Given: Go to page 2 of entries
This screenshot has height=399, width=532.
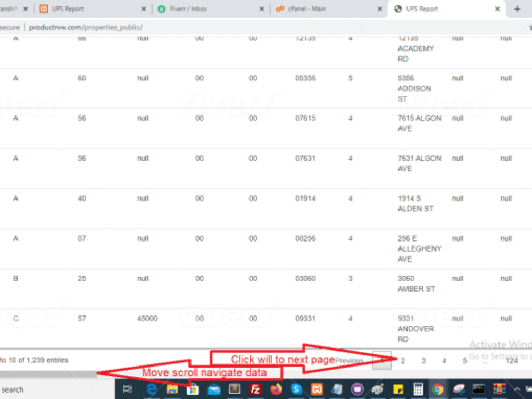Looking at the screenshot, I should (x=403, y=360).
